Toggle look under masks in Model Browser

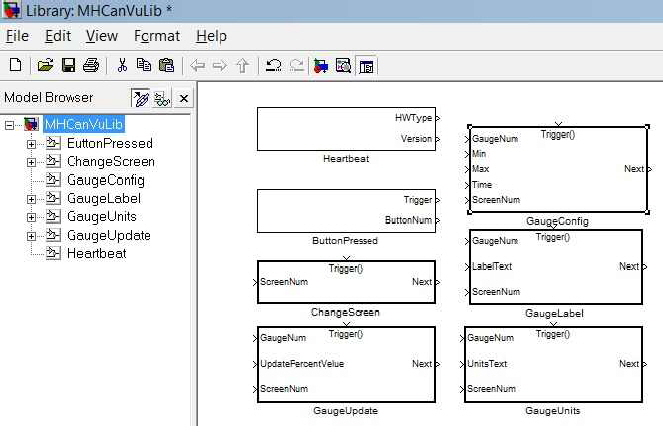(162, 98)
